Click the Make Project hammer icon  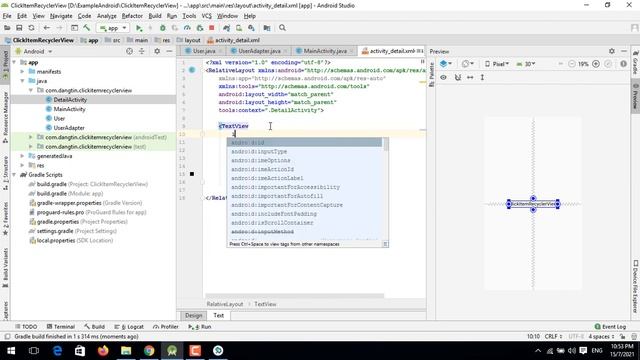pos(87,28)
